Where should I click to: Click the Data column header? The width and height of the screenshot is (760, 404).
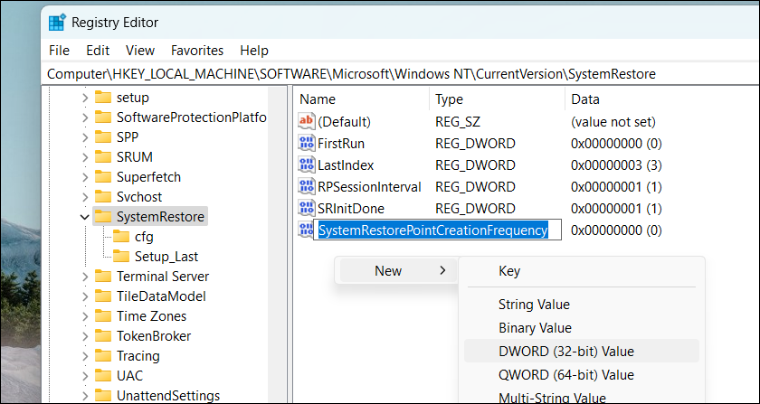click(584, 99)
